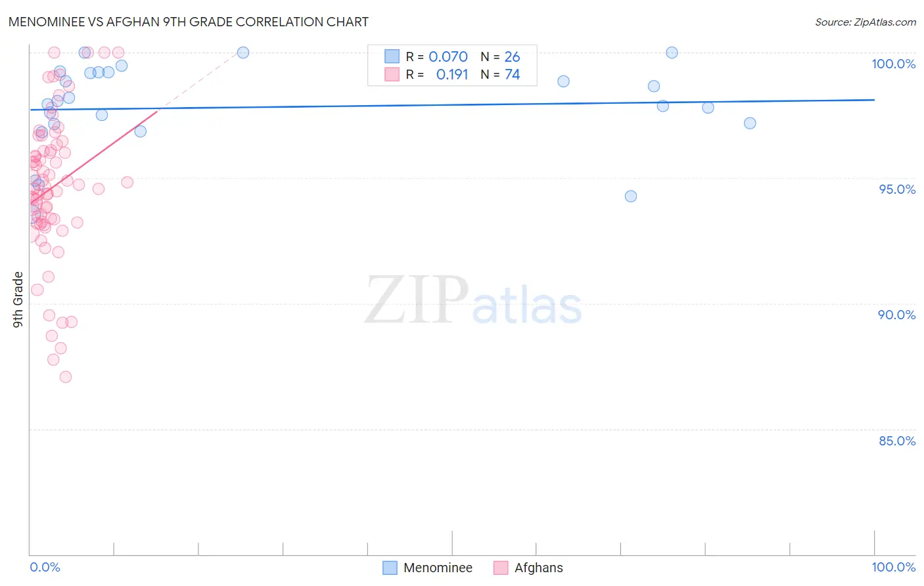Select the Afghans legend label
The height and width of the screenshot is (586, 924).
tap(539, 568)
